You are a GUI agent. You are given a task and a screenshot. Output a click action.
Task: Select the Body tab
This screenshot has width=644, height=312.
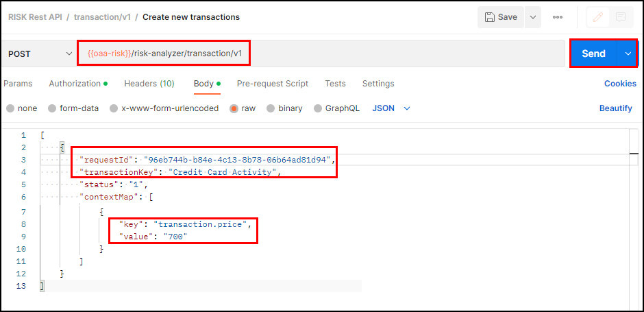(x=207, y=84)
